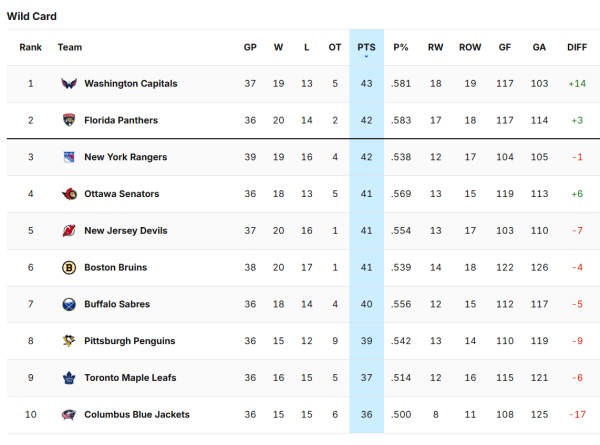Sort standings by PTS column header

(x=366, y=47)
